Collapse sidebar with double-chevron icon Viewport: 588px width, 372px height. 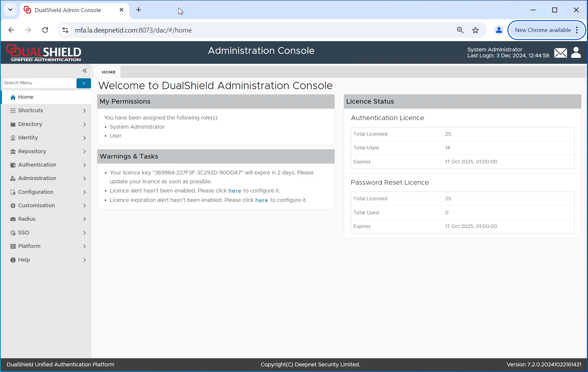tap(85, 71)
